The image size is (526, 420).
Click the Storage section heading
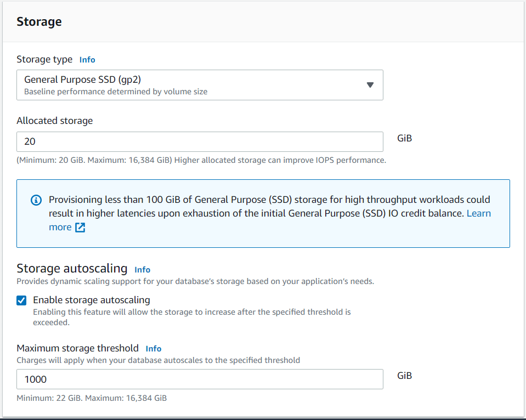[x=39, y=22]
